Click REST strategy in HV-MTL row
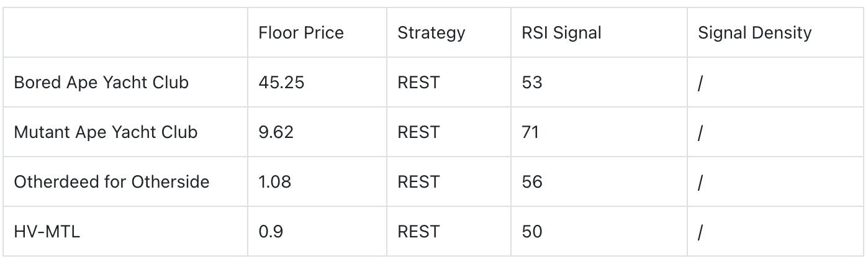 point(418,231)
